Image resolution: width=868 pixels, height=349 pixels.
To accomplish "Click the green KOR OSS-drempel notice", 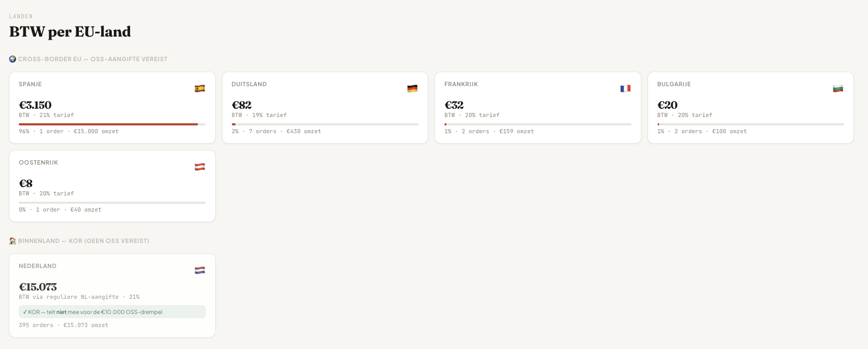I will tap(112, 312).
